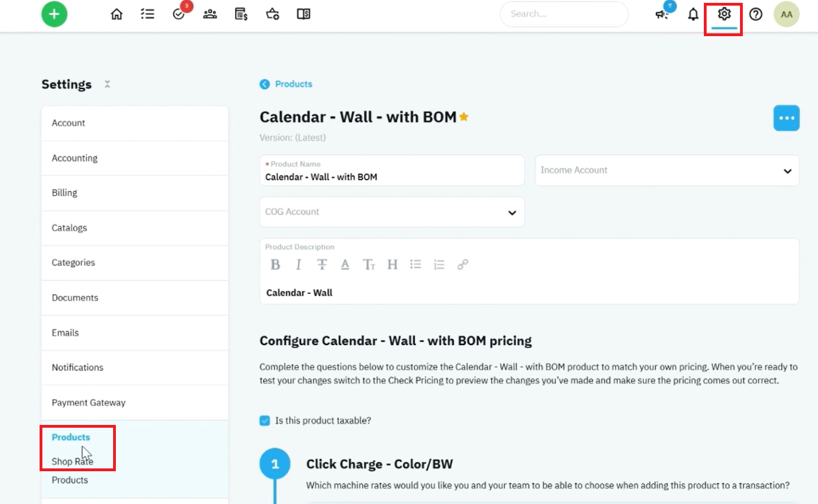Viewport: 818px width, 504px height.
Task: Open the tasks checkmark icon with badge
Action: (x=180, y=14)
